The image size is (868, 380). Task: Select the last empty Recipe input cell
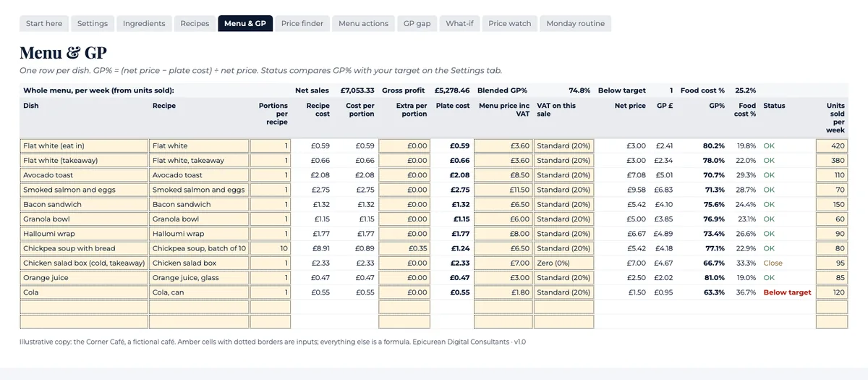pos(198,321)
